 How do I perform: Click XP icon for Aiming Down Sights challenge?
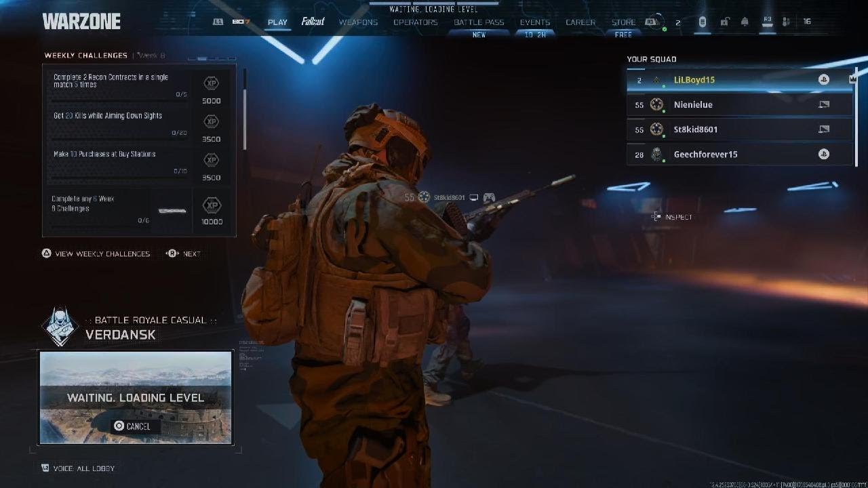coord(211,121)
